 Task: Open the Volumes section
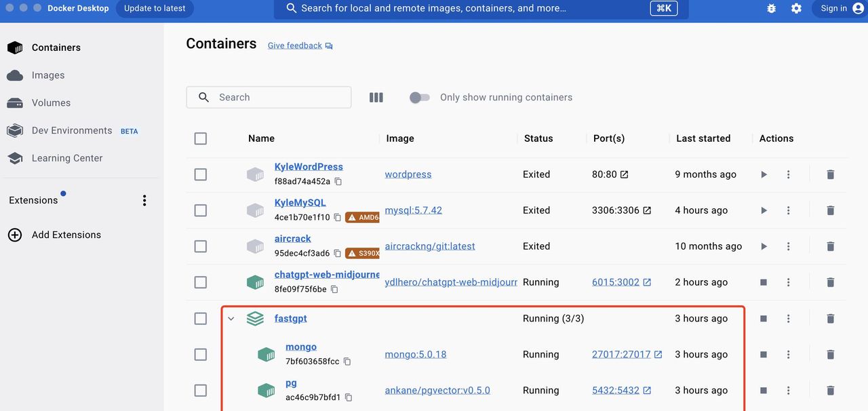[50, 102]
